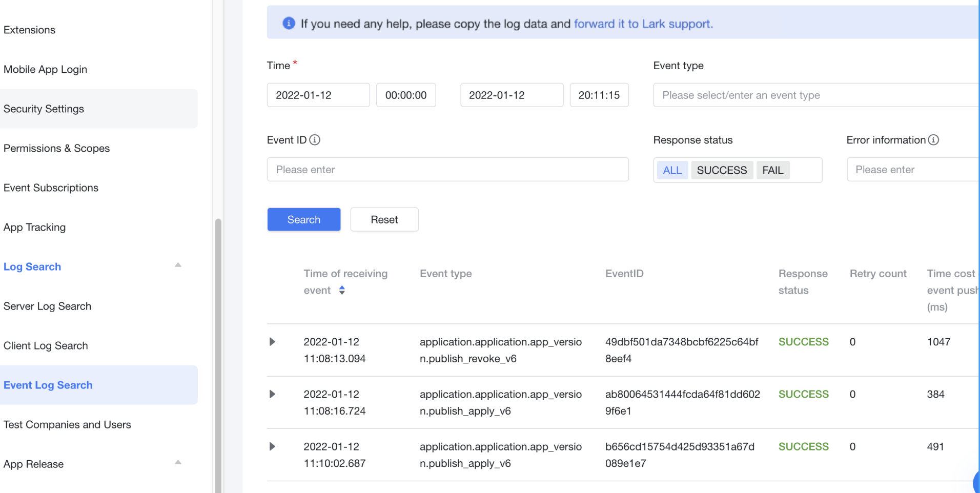980x493 pixels.
Task: Click the Event ID info icon
Action: (315, 140)
